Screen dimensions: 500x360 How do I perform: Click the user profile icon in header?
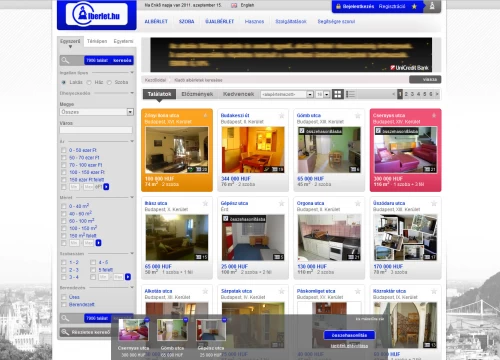(x=432, y=6)
